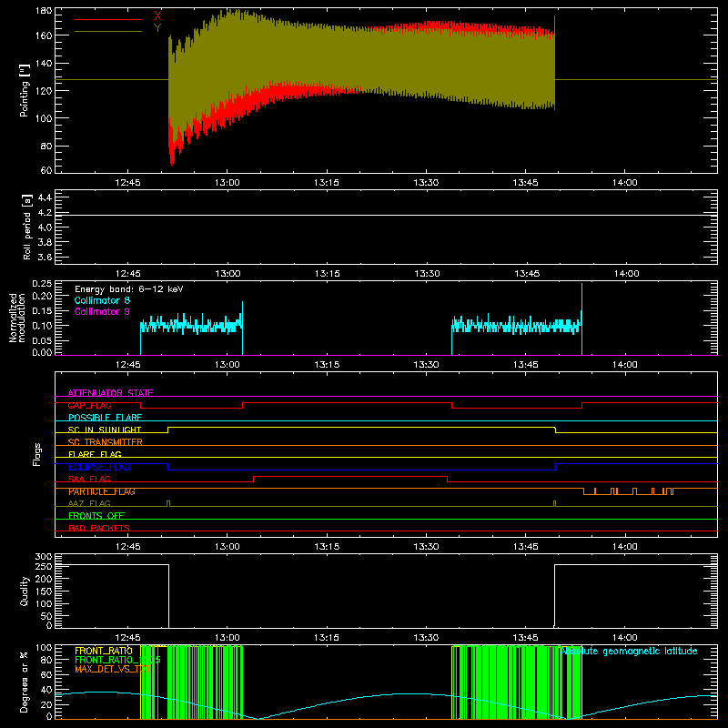This screenshot has width=728, height=728.
Task: Click 13:15 time label under Pointing plot
Action: (x=326, y=183)
